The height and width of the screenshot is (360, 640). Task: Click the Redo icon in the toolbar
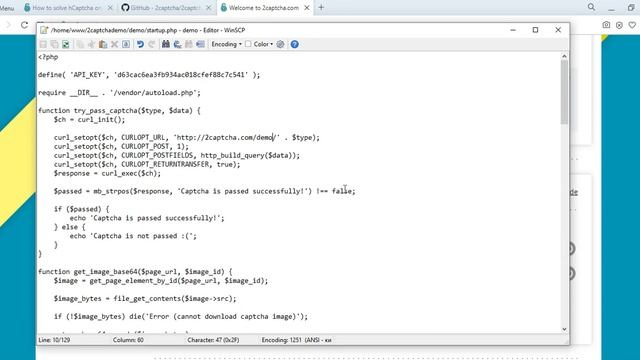tap(151, 44)
